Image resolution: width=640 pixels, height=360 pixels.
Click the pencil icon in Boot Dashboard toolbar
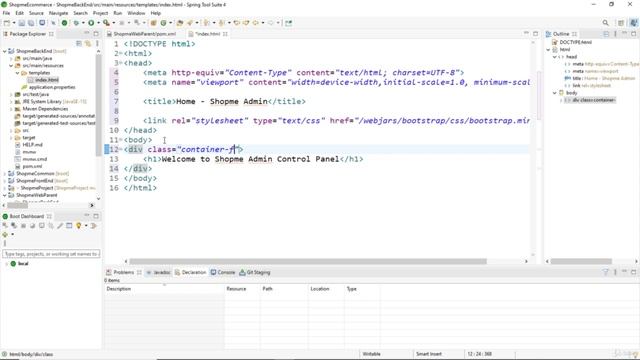[60, 226]
